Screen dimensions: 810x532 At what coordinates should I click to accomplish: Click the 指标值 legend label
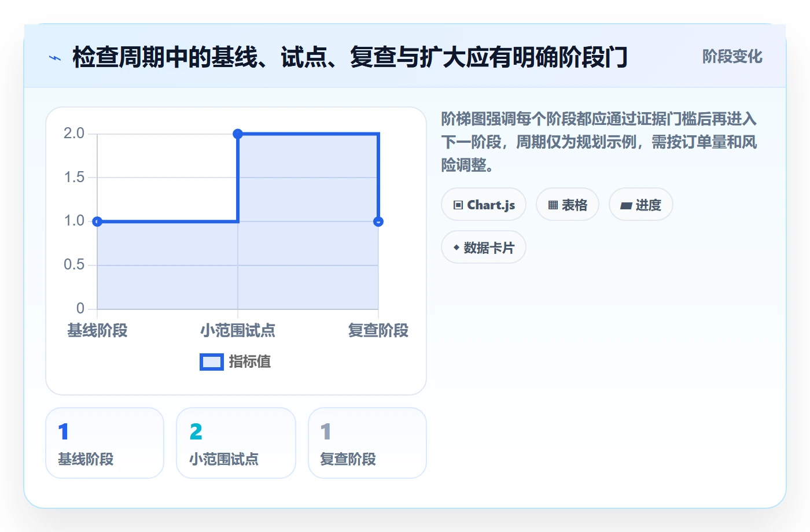250,362
